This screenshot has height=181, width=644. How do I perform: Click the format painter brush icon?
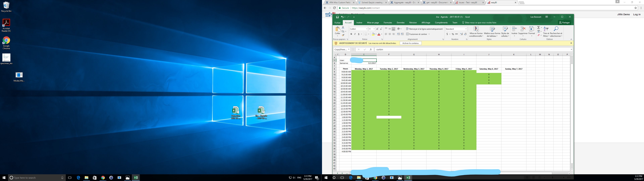coord(343,35)
